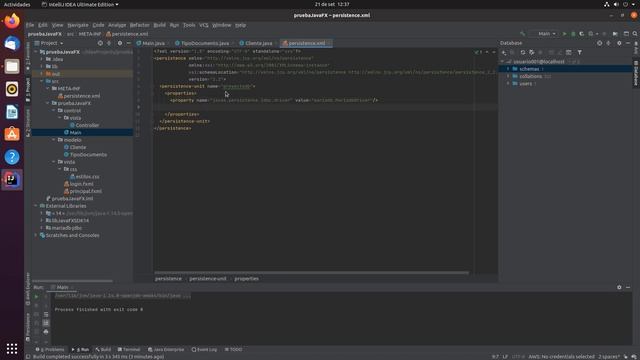Open the Build menu

(160, 25)
